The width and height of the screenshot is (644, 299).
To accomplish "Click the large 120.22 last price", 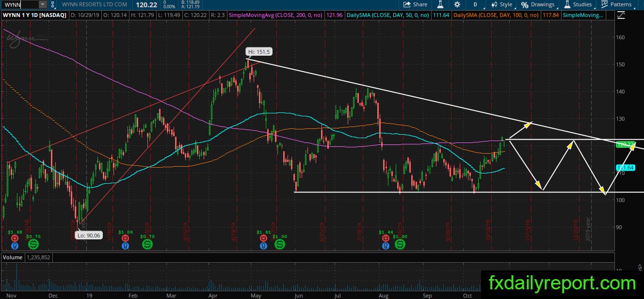I will click(x=145, y=4).
